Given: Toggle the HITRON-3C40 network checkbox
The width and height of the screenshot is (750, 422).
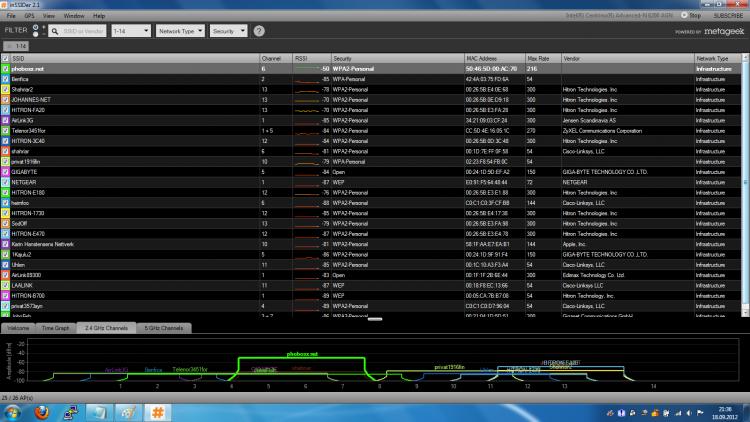Looking at the screenshot, I should click(5, 141).
